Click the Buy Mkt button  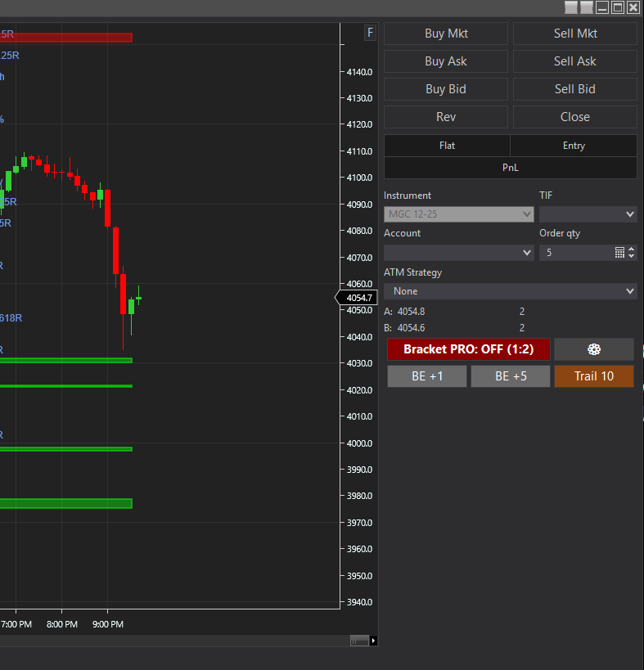point(446,34)
